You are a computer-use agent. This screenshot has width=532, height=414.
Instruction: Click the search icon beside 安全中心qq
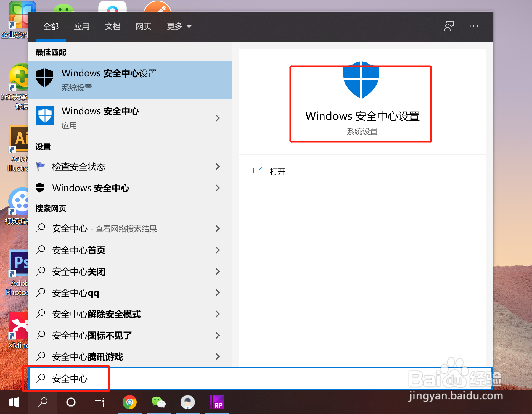point(40,293)
